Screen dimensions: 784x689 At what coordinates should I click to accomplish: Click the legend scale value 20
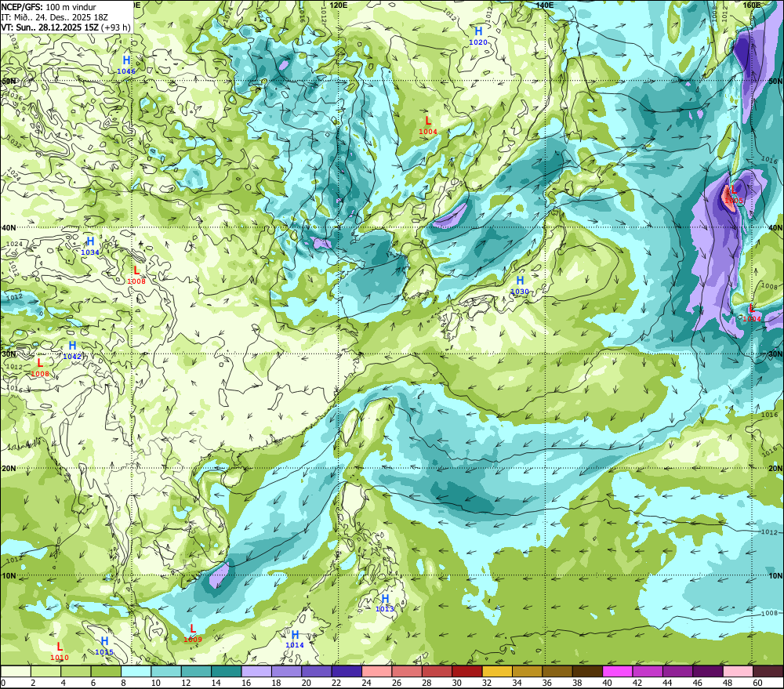click(306, 683)
